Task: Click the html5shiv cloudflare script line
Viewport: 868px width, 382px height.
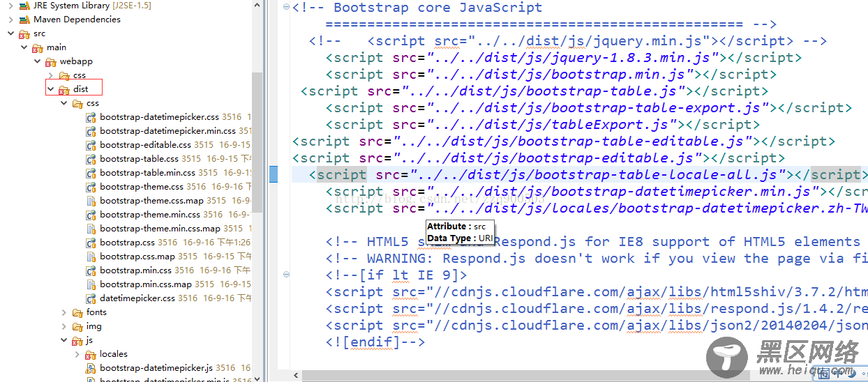Action: (597, 292)
